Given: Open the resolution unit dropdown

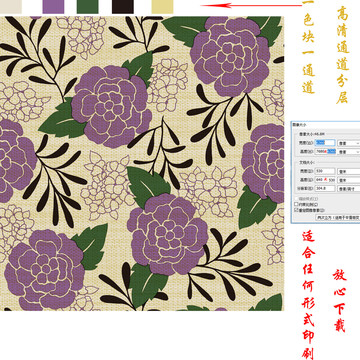Looking at the screenshot, I should [x=349, y=189].
